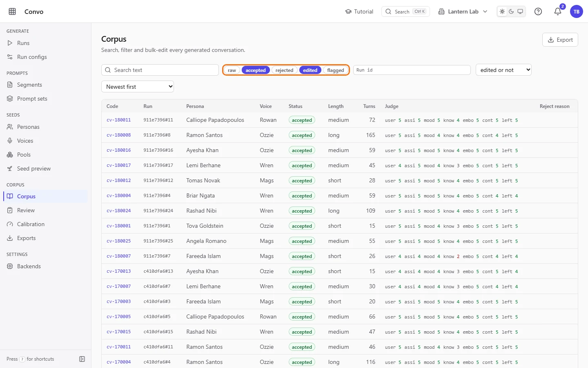The image size is (588, 368).
Task: Open conversation cv-170013 link
Action: (119, 272)
